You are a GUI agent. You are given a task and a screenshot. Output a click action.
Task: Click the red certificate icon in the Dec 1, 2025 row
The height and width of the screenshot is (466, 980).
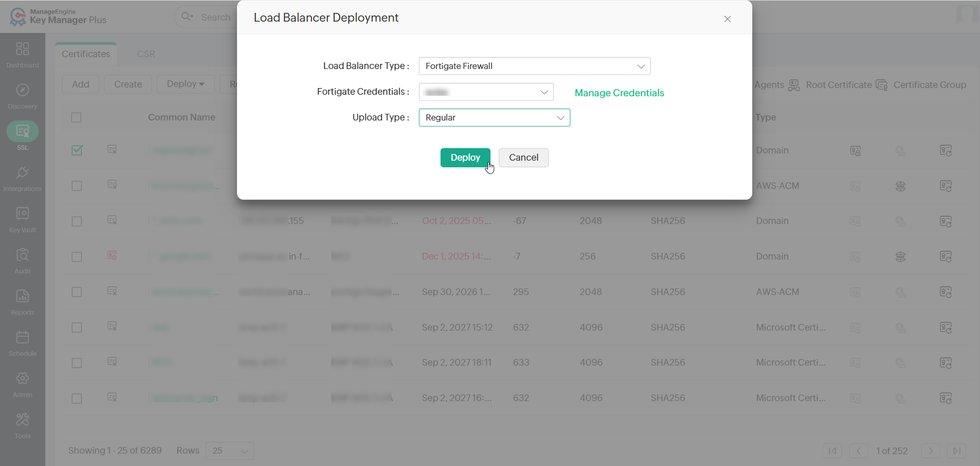pyautogui.click(x=112, y=255)
